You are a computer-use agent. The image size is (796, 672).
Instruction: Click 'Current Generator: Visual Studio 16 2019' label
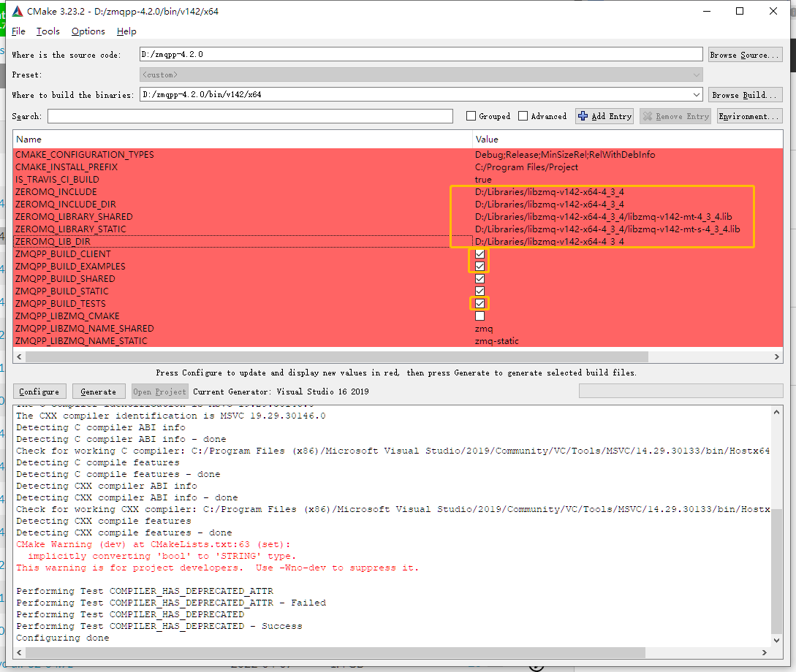tap(281, 392)
